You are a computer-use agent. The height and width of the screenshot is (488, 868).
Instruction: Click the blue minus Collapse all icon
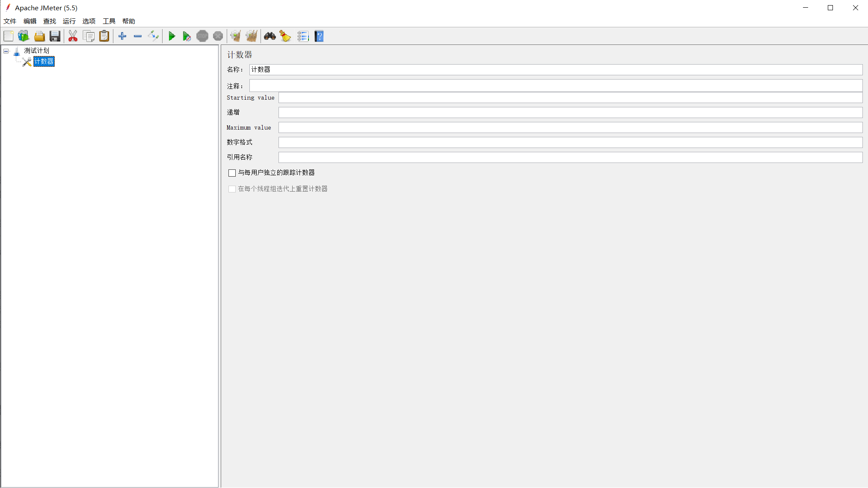pos(138,36)
